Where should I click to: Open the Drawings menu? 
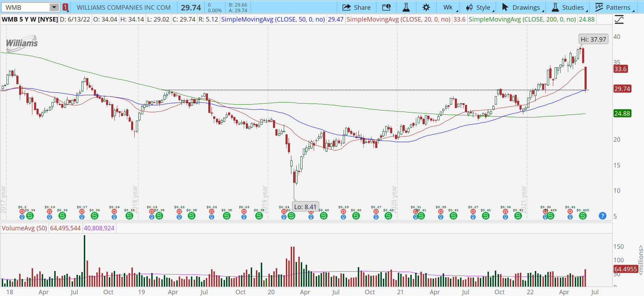click(522, 7)
